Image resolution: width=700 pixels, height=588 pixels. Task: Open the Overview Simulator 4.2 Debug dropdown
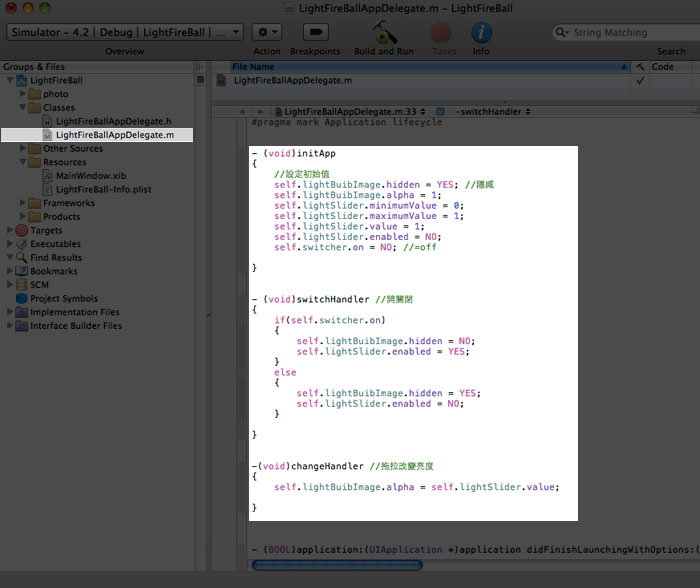pos(125,32)
